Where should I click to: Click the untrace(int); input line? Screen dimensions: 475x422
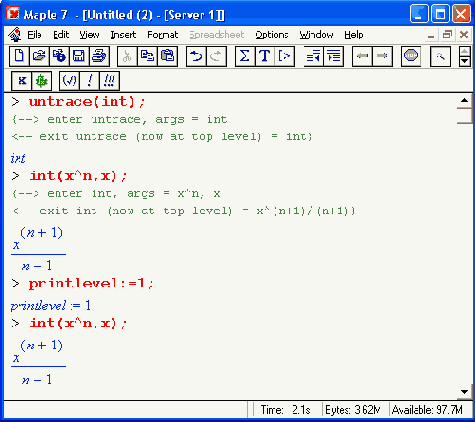click(x=87, y=102)
